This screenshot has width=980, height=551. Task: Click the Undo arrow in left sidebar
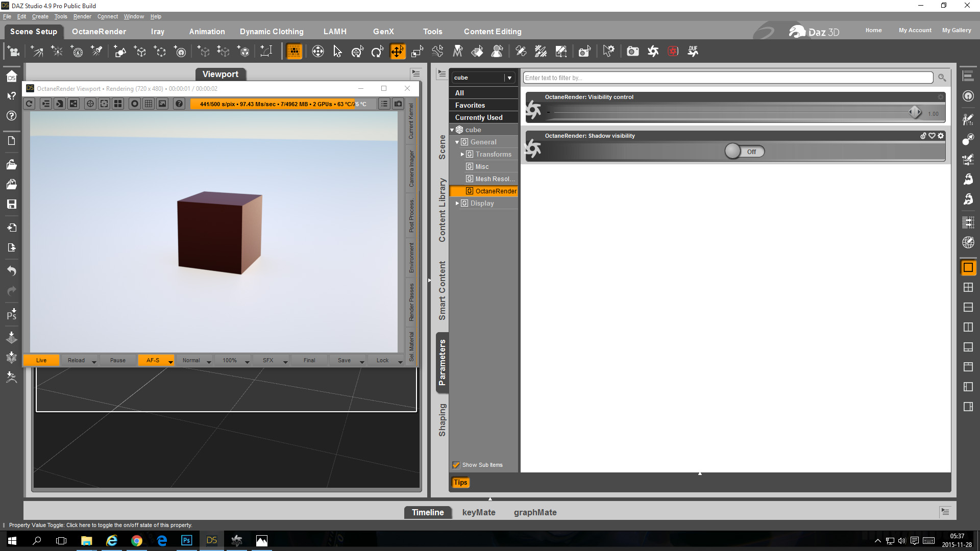coord(12,270)
